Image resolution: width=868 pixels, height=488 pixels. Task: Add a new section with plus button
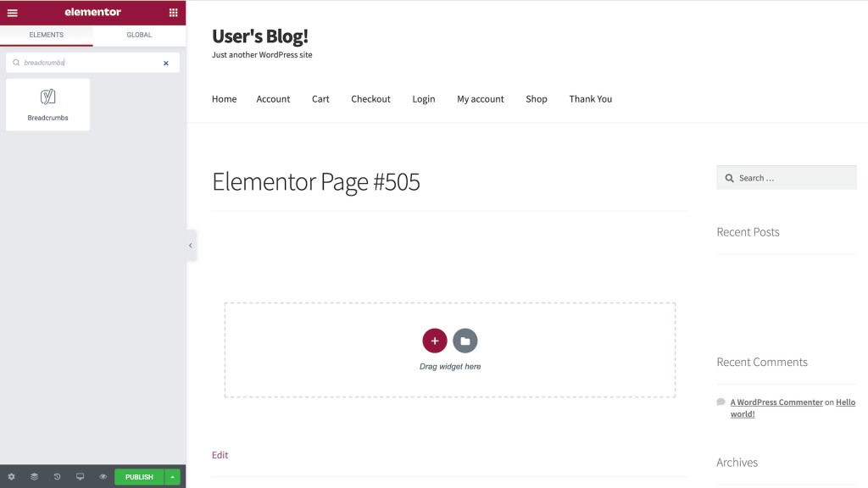tap(434, 341)
